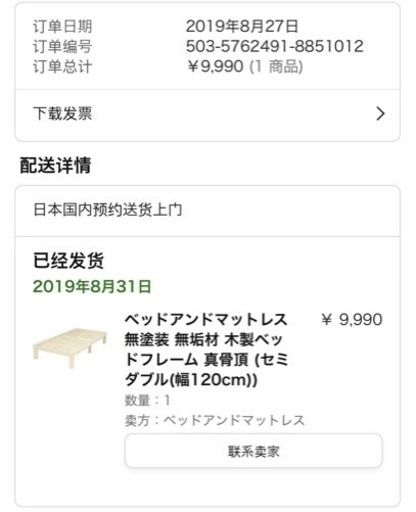The height and width of the screenshot is (512, 416).
Task: Click the order date 2019年8月27日
Action: (242, 26)
